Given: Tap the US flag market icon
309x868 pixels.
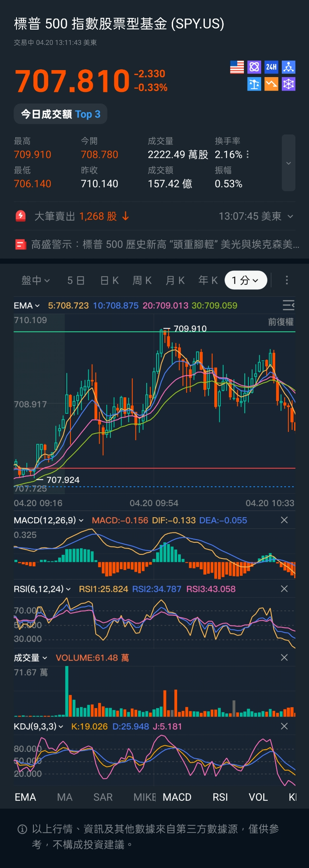Looking at the screenshot, I should pyautogui.click(x=237, y=67).
